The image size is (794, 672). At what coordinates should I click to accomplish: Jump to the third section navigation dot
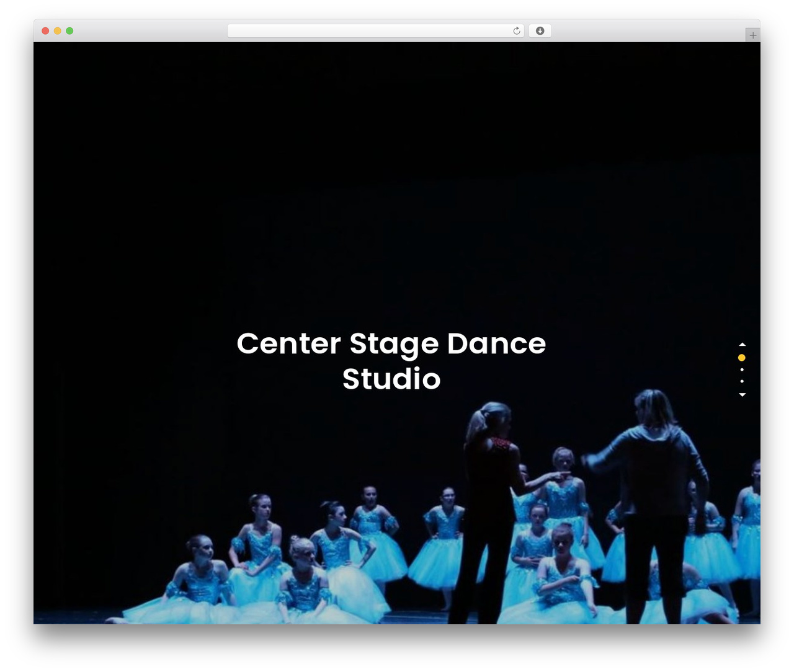742,381
